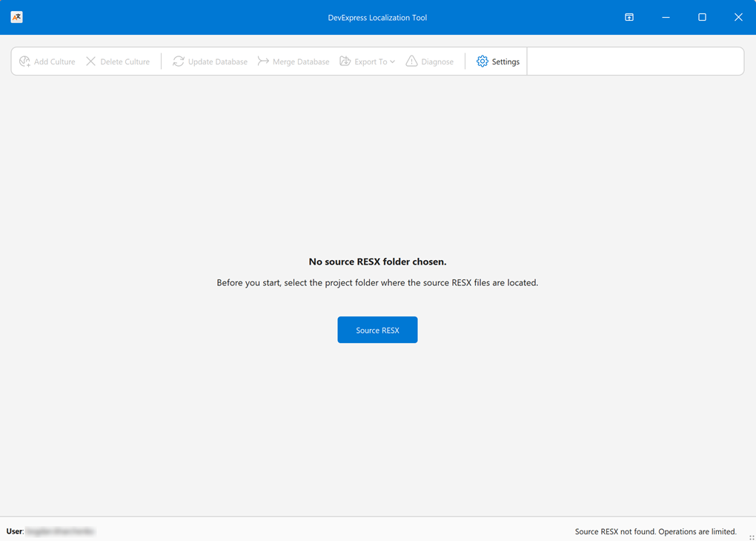Click the Source RESX button
Viewport: 756px width, 541px height.
point(377,329)
